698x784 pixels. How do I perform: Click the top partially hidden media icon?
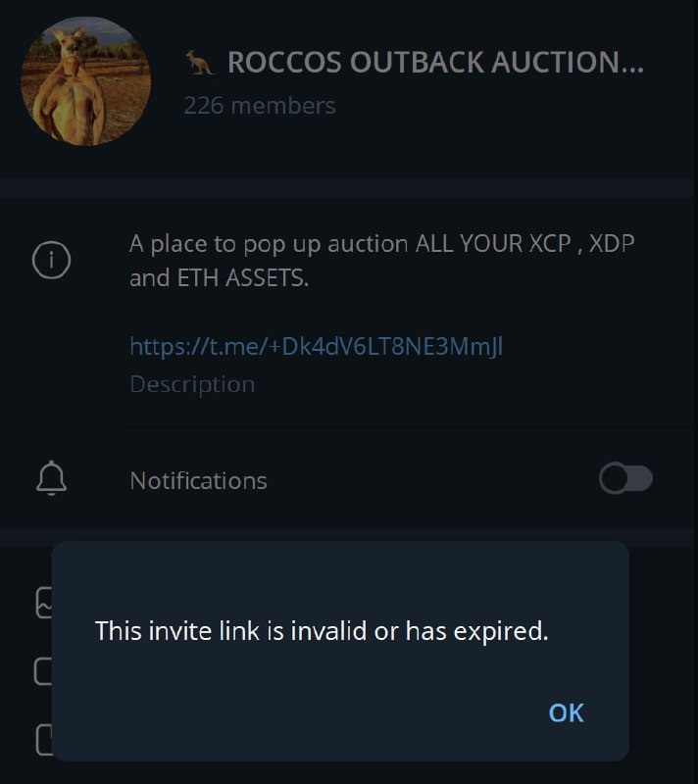click(x=43, y=603)
